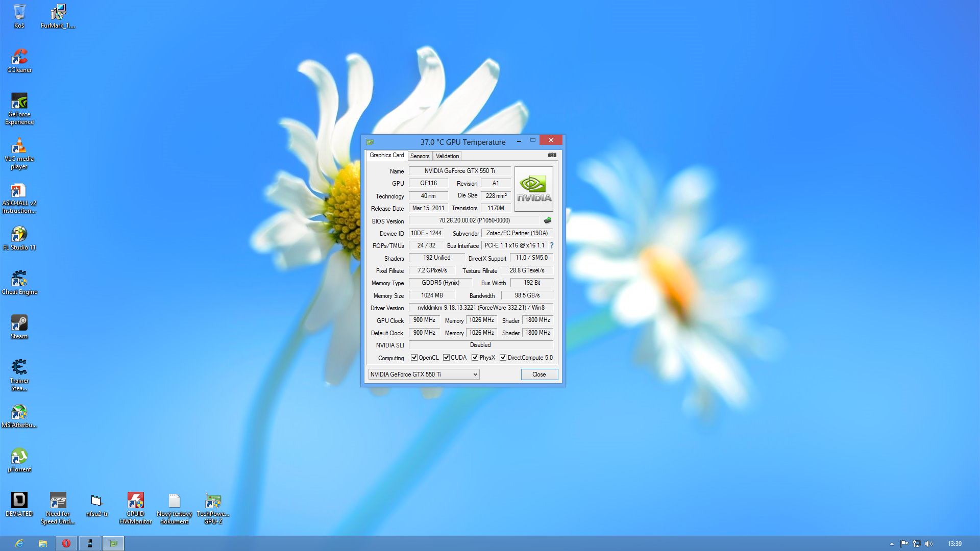
Task: Select the TechPowerUp GPU-Z desktop icon
Action: 213,508
